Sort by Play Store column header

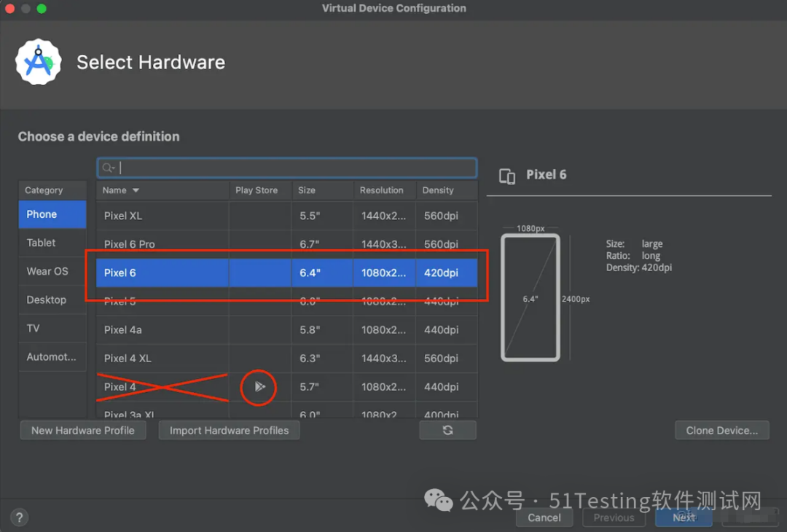[x=257, y=190]
